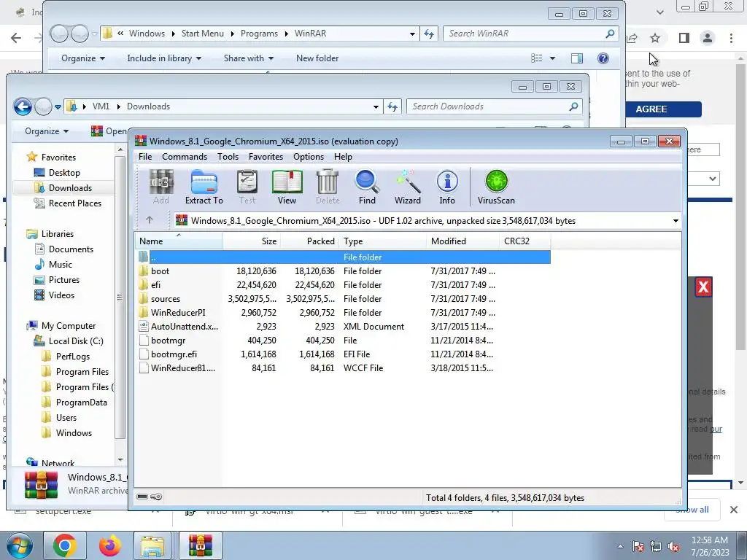The height and width of the screenshot is (560, 747).
Task: Click the help icon in WinRAR Explorer window
Action: (603, 58)
